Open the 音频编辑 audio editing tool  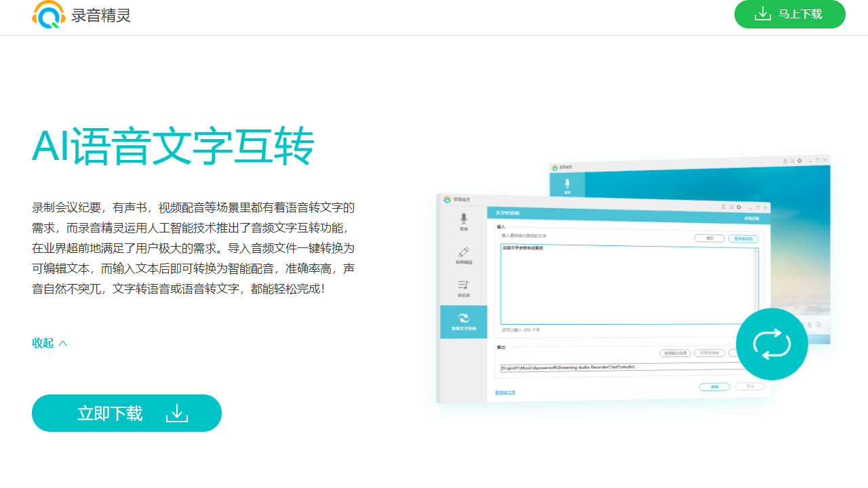coord(465,255)
